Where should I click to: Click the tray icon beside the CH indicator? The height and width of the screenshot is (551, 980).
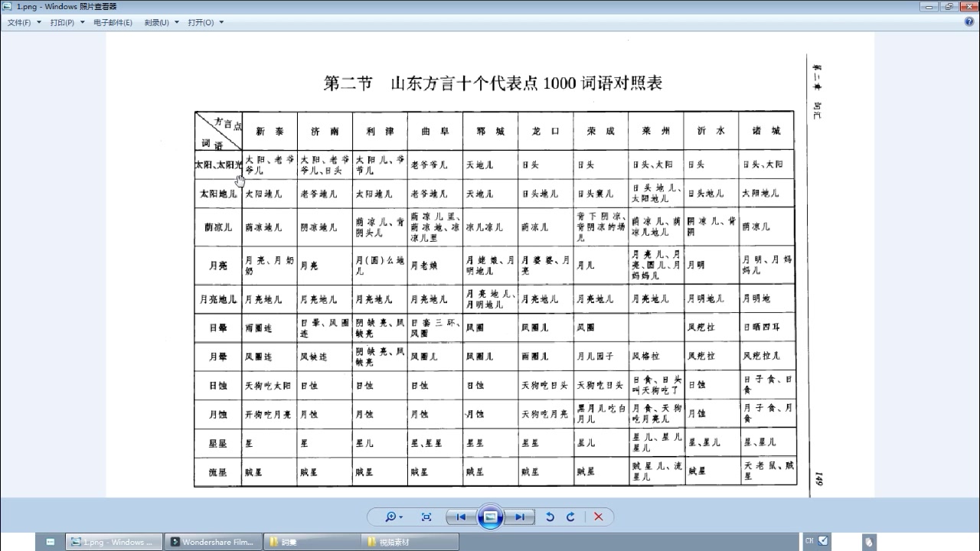click(x=824, y=541)
